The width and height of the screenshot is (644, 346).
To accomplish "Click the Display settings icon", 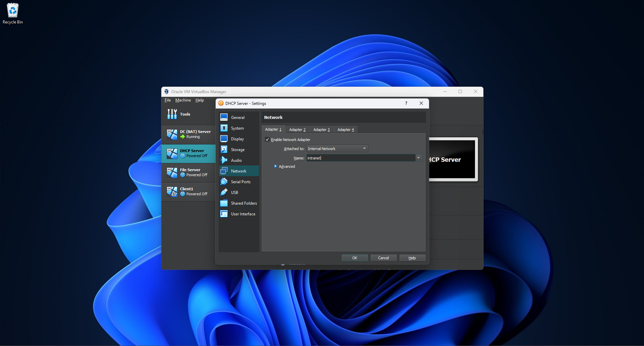I will pyautogui.click(x=224, y=139).
